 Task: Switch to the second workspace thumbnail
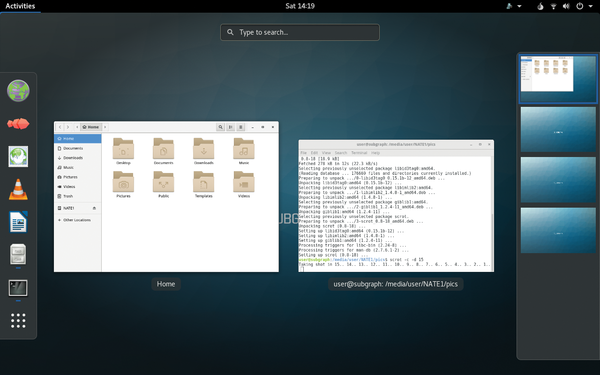[558, 129]
